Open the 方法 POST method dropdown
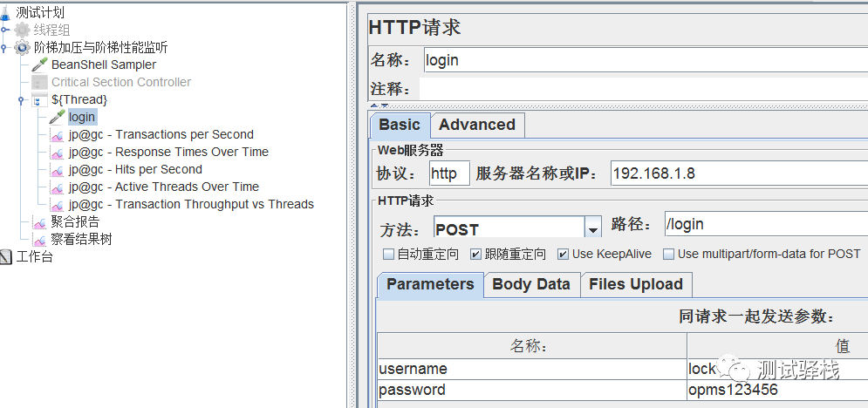The width and height of the screenshot is (868, 408). coord(593,228)
